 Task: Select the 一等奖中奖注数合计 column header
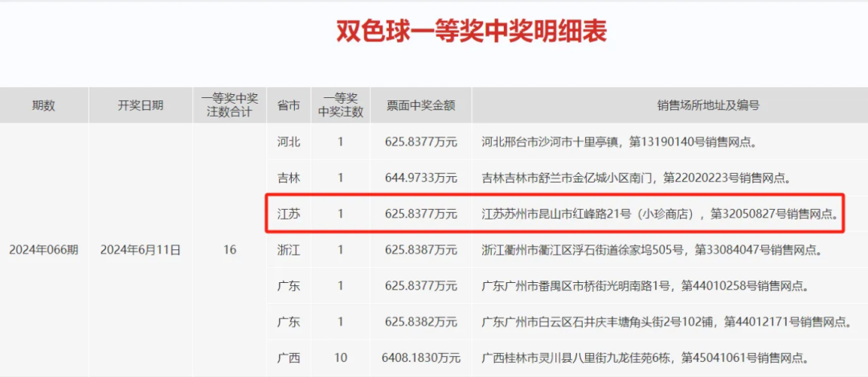pyautogui.click(x=230, y=105)
